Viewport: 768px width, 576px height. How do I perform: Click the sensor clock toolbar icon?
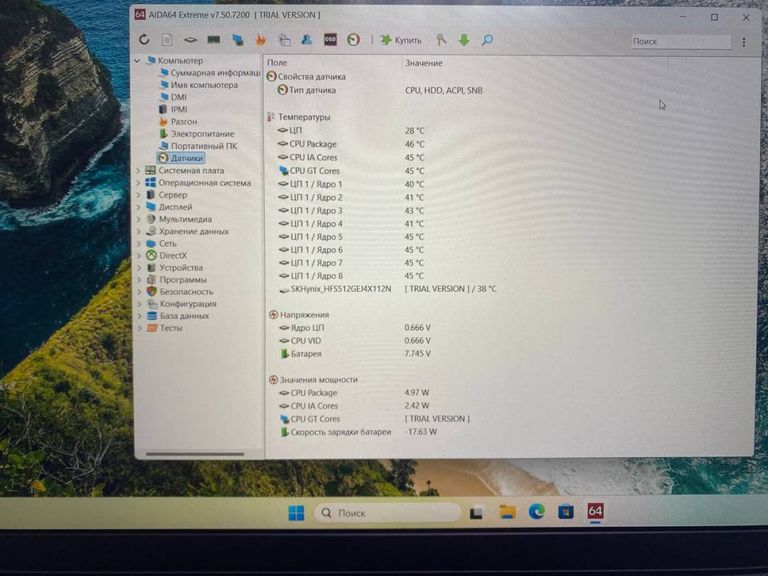click(x=353, y=40)
